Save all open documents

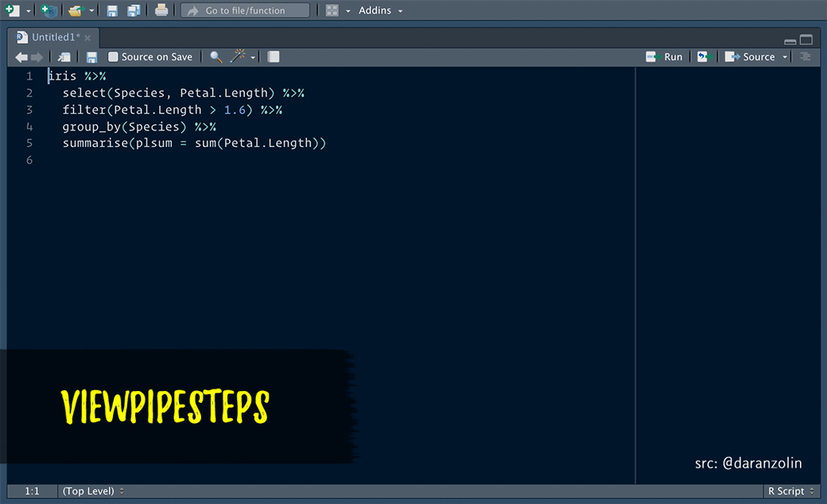point(132,10)
